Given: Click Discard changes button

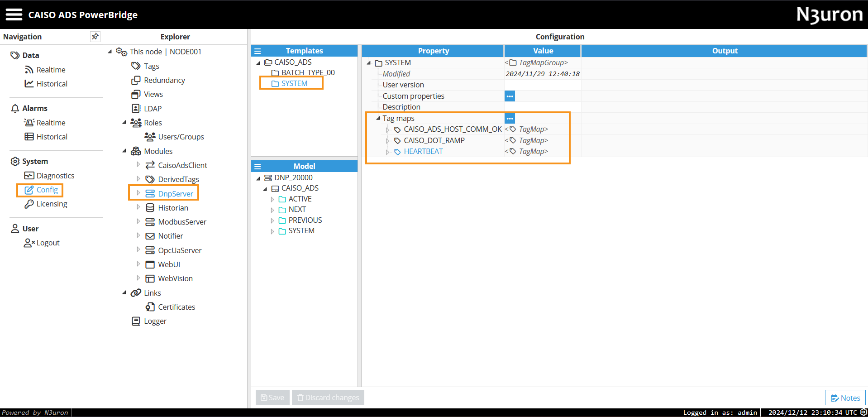Looking at the screenshot, I should 328,398.
